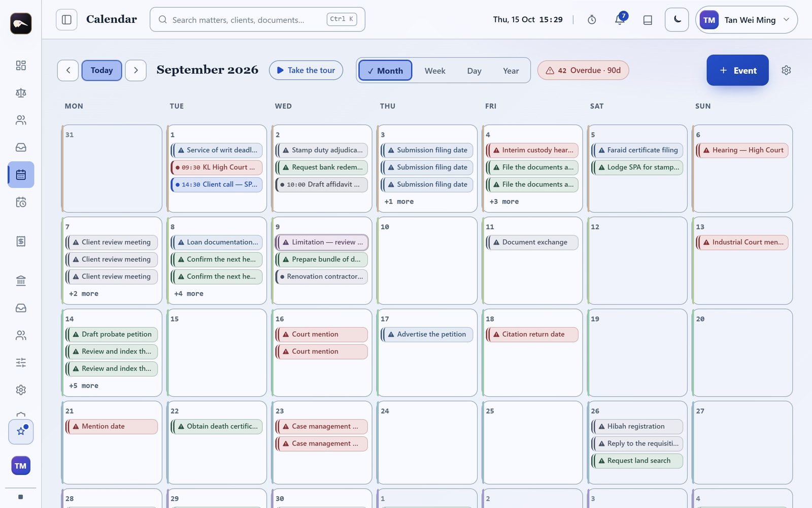Expand "+1 more" on September 3
This screenshot has width=812, height=508.
click(399, 202)
